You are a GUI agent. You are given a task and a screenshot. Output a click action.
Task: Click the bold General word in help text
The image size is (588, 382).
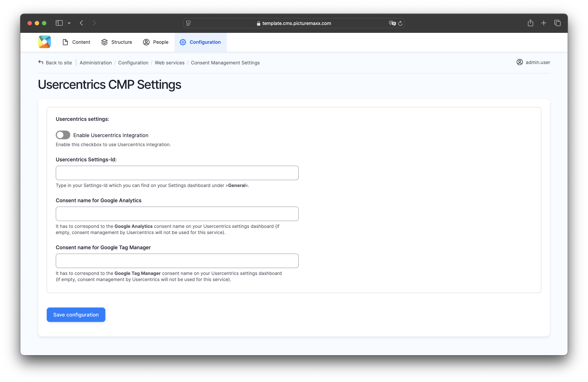pos(237,185)
